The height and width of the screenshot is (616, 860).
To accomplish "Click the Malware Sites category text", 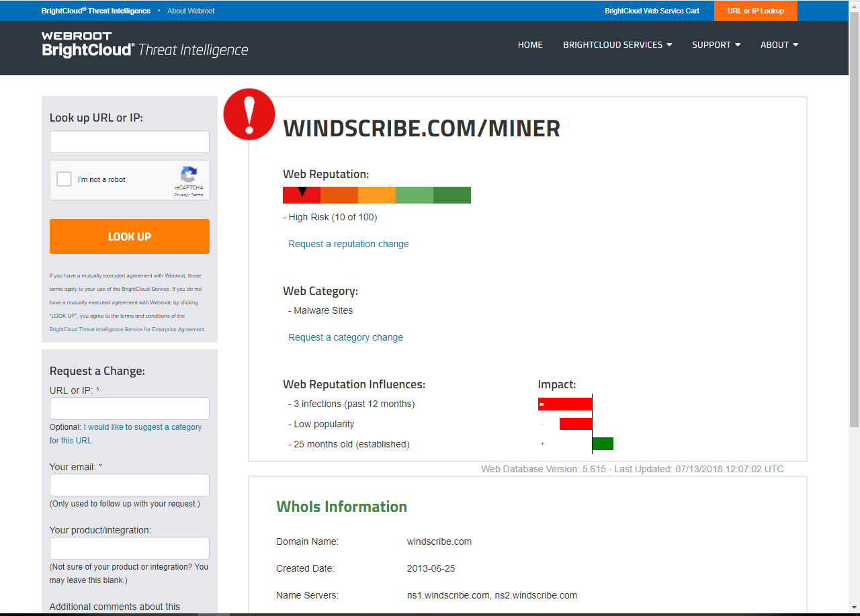I will coord(323,310).
